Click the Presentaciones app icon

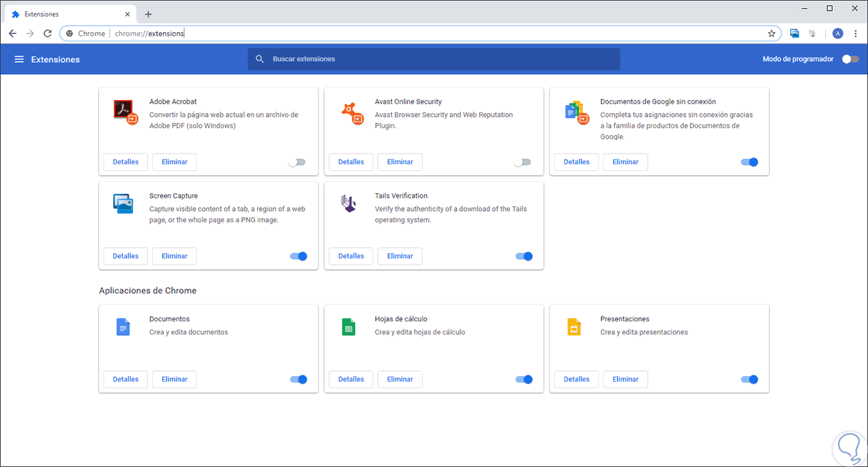[x=574, y=327]
